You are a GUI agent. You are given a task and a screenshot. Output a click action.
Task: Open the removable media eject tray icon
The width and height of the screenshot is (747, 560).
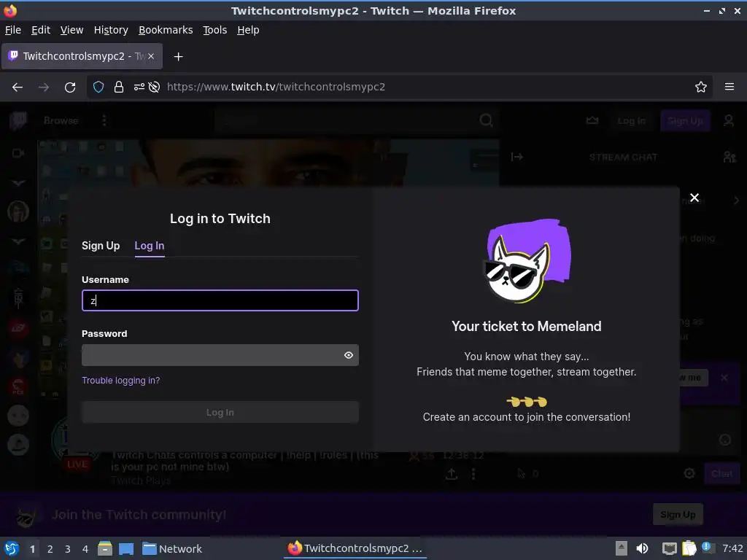[x=622, y=548]
